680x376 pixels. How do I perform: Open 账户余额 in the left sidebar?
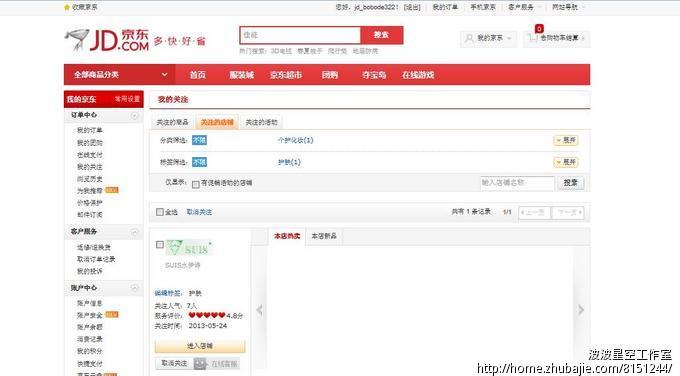point(90,327)
